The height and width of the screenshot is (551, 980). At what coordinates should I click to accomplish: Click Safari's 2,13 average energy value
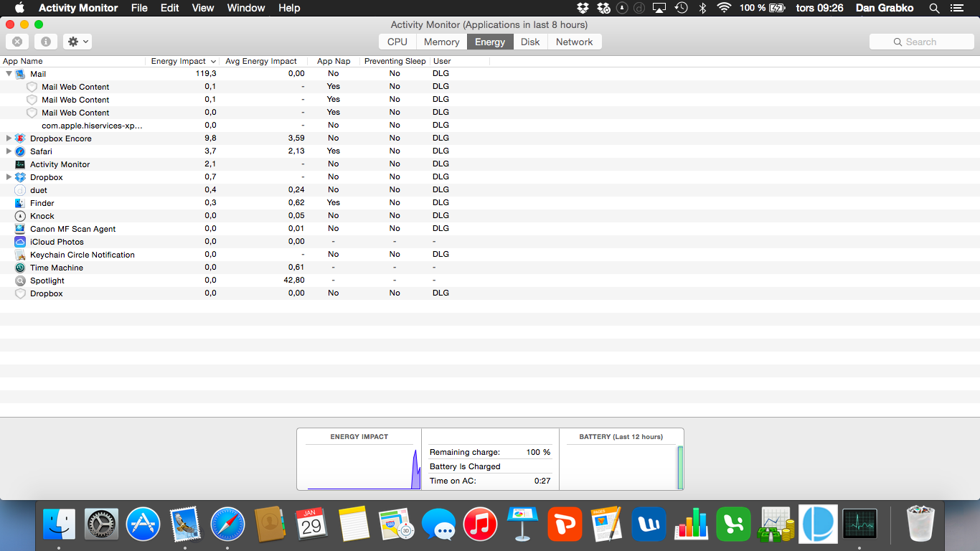tap(296, 151)
